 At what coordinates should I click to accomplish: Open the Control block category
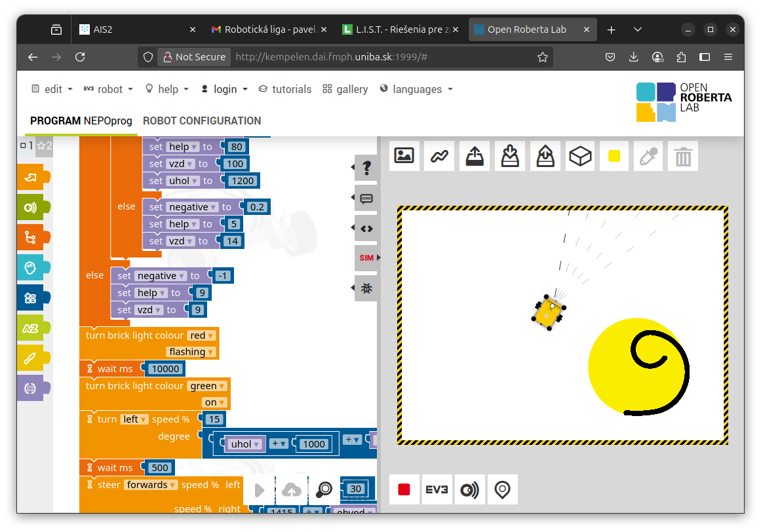[30, 237]
